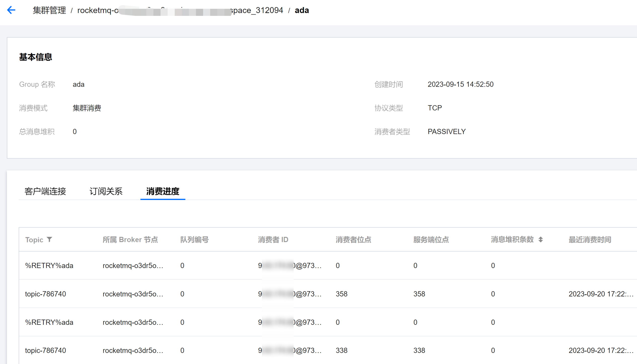Select the 消费进度 tab
The image size is (637, 364).
point(163,191)
